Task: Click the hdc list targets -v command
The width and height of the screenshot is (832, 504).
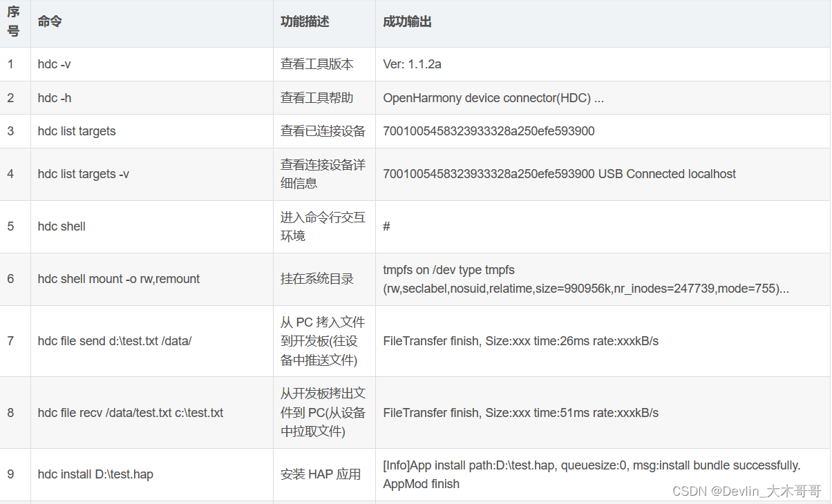Action: (x=83, y=174)
